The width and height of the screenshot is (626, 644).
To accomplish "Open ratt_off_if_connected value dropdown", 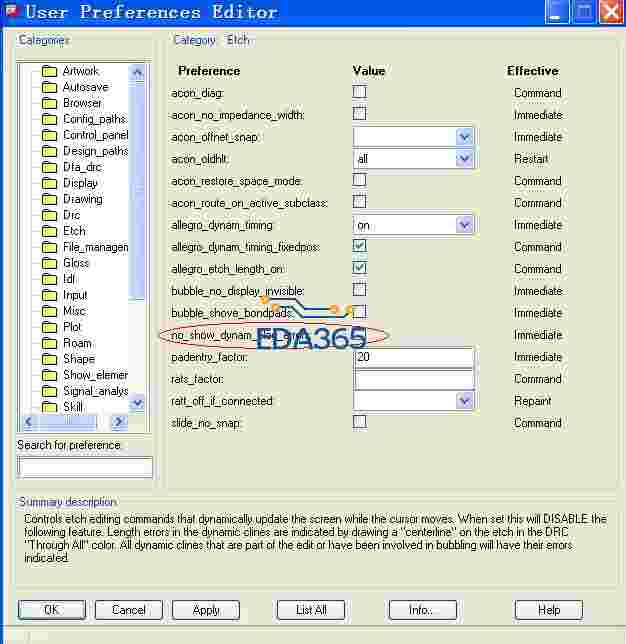I will coord(465,401).
